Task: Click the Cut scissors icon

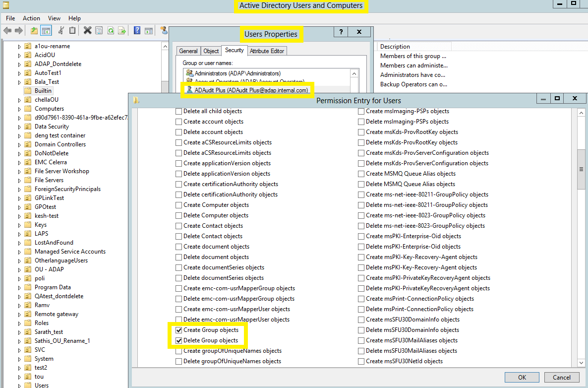Action: (x=60, y=31)
